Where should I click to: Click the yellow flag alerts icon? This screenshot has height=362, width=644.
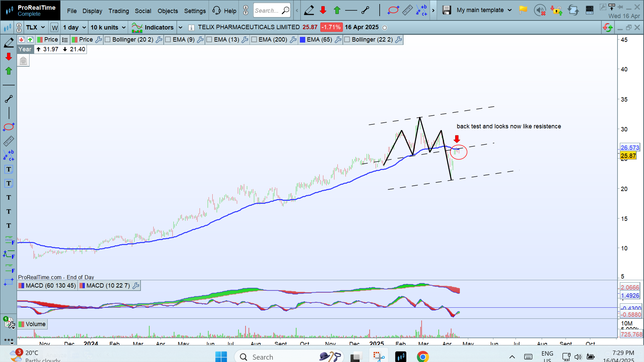click(523, 10)
